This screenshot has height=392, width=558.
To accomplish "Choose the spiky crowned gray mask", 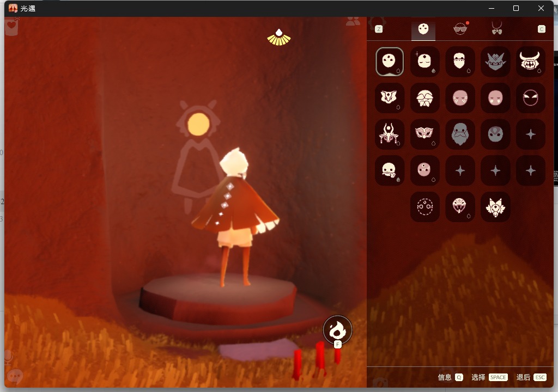I will pyautogui.click(x=495, y=62).
